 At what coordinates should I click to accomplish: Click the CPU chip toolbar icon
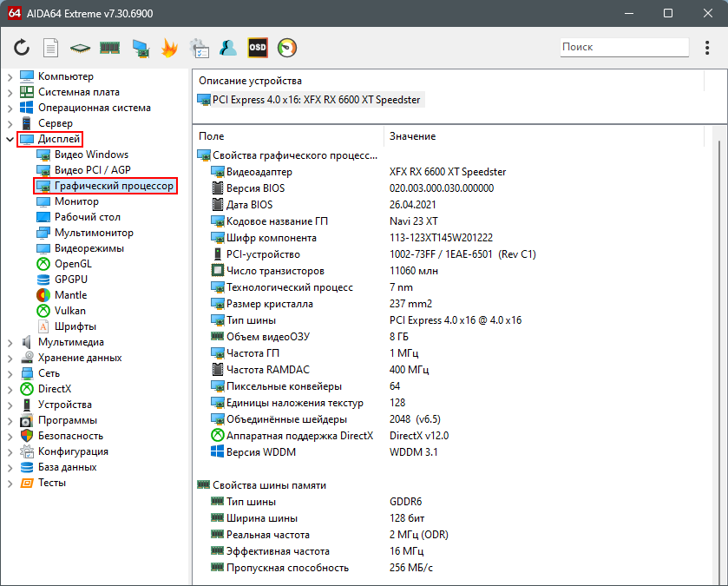pyautogui.click(x=81, y=48)
